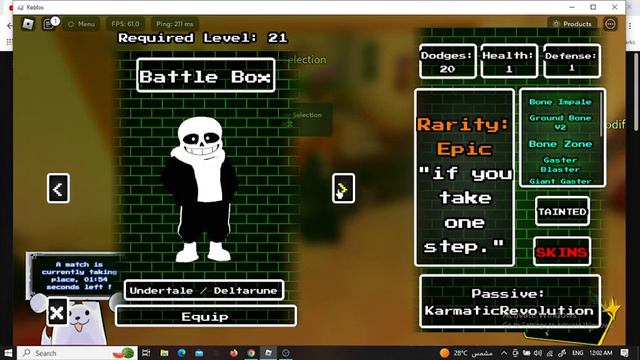Open the Products button
This screenshot has height=360, width=640.
(572, 24)
